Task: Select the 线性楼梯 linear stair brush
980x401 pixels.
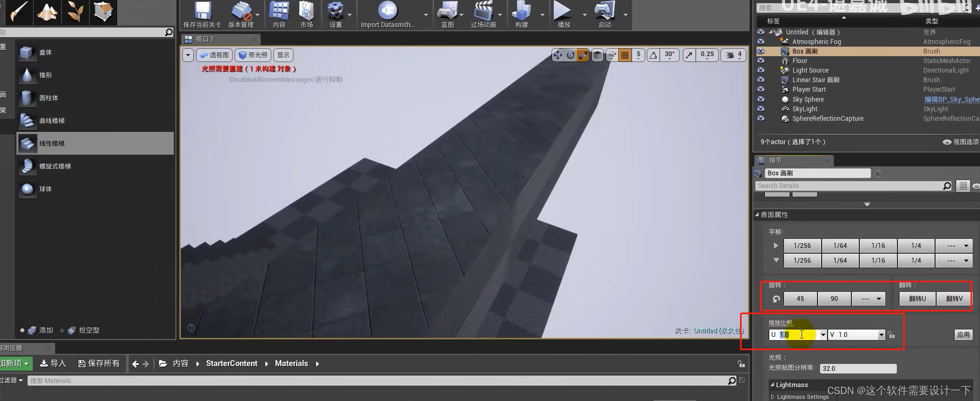Action: click(95, 144)
